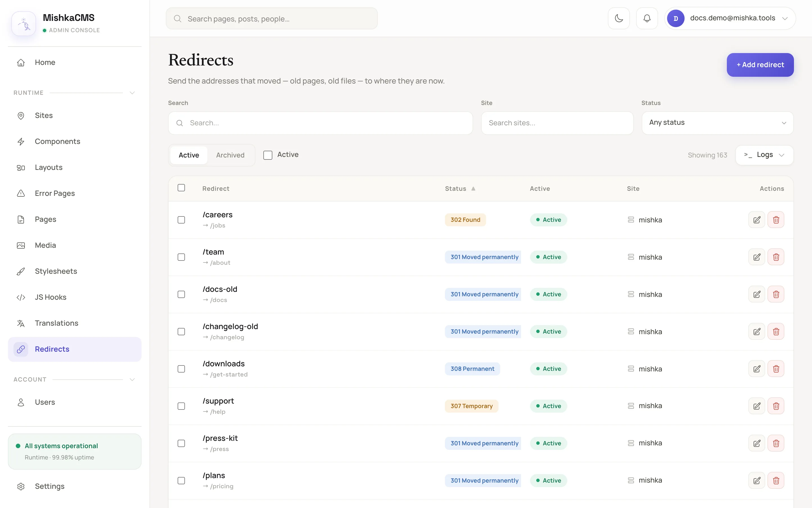This screenshot has width=812, height=508.
Task: Sort by the Status column
Action: click(460, 189)
